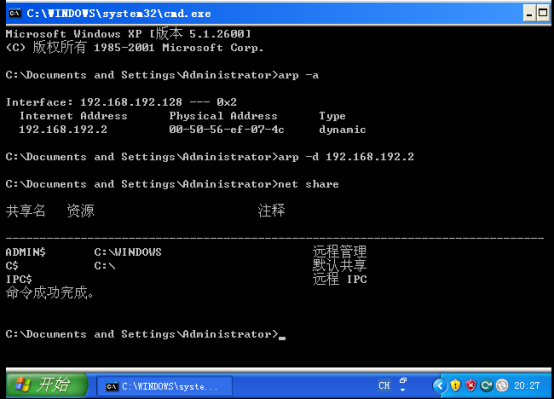This screenshot has width=554, height=399.
Task: Click the 资源 column header
Action: coord(81,211)
